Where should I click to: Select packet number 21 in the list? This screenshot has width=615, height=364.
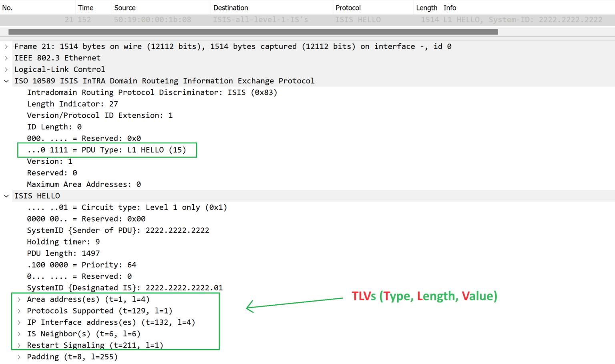160,20
